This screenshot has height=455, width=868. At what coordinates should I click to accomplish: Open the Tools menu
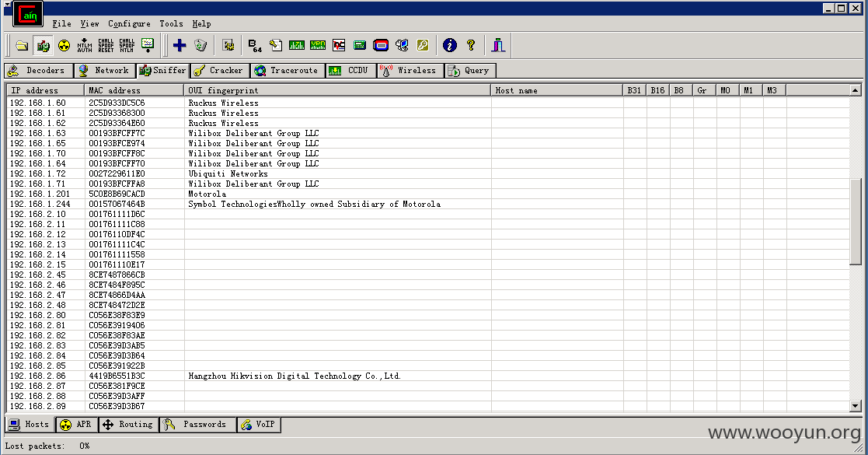tap(171, 23)
